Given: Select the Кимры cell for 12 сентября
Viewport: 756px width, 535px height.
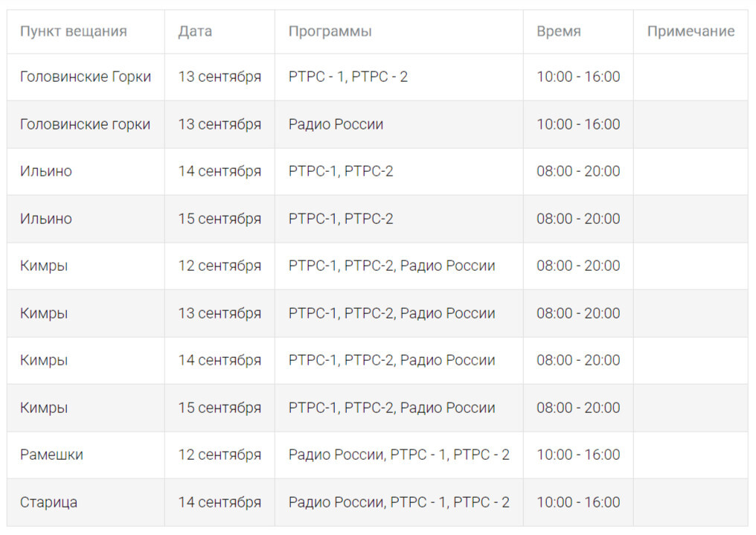Looking at the screenshot, I should (44, 266).
